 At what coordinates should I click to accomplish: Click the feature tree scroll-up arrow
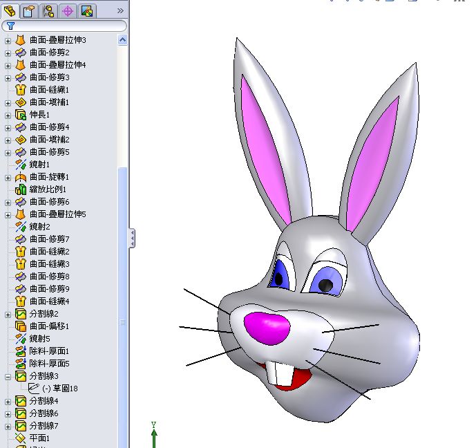pos(123,40)
